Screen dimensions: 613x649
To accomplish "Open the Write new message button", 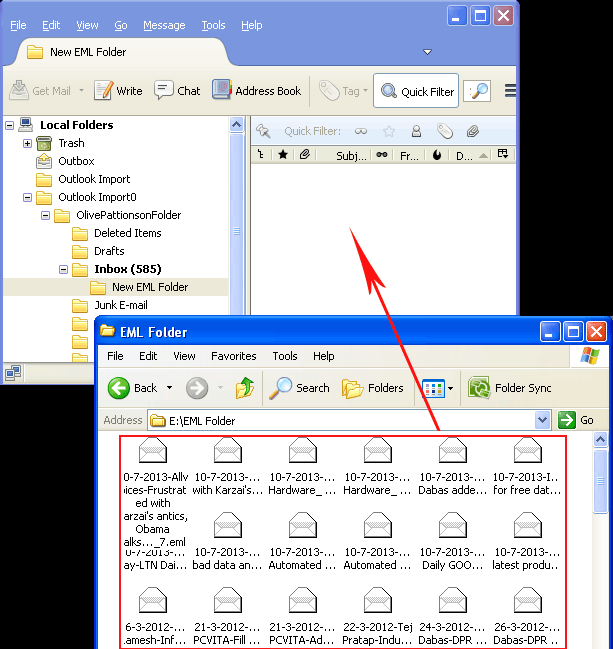I will click(118, 91).
